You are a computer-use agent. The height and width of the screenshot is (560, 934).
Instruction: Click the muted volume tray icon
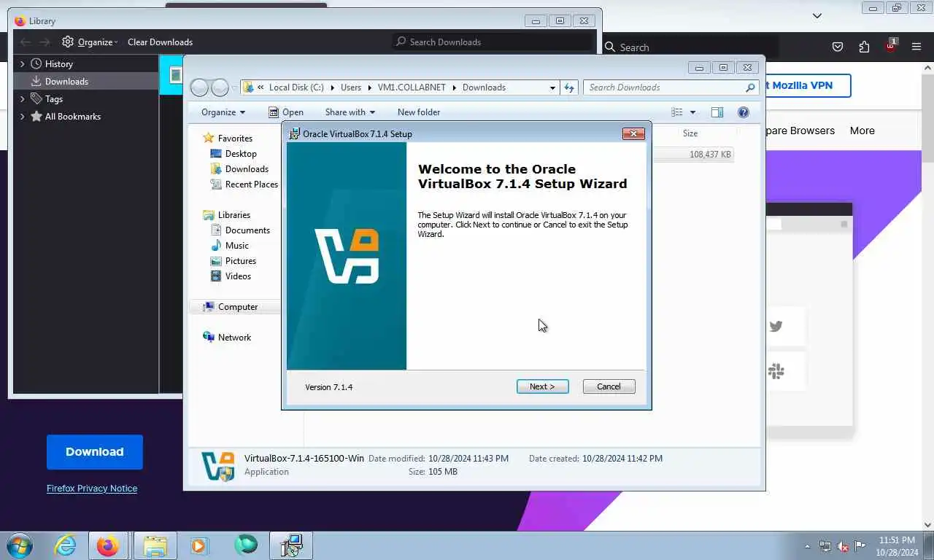842,546
